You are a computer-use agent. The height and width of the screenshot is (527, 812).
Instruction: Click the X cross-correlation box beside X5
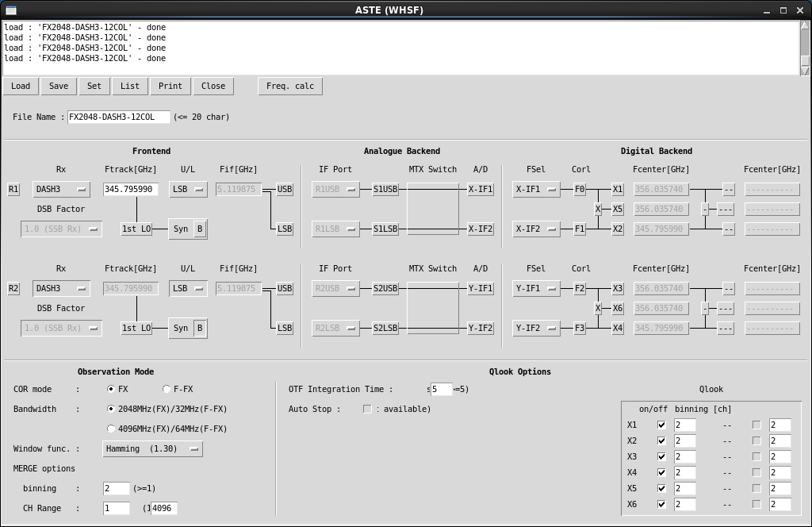pos(598,209)
